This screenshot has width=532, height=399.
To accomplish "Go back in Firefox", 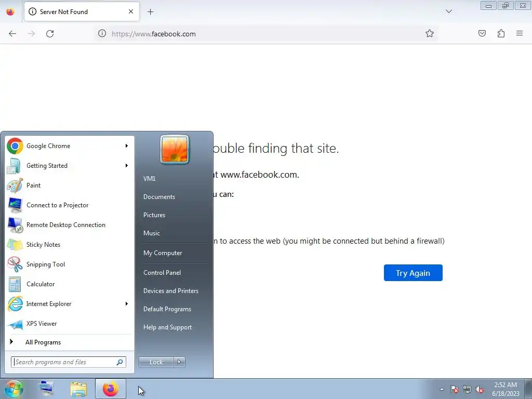I will pyautogui.click(x=12, y=34).
